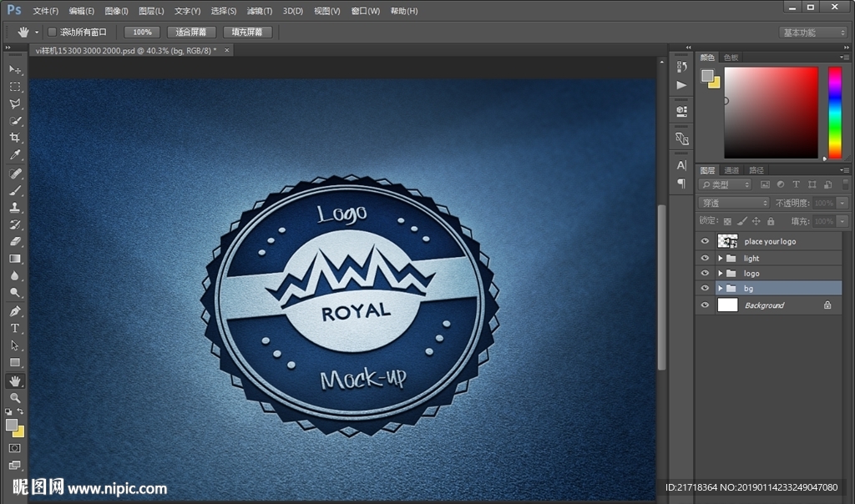Select the Pen tool

tap(15, 311)
